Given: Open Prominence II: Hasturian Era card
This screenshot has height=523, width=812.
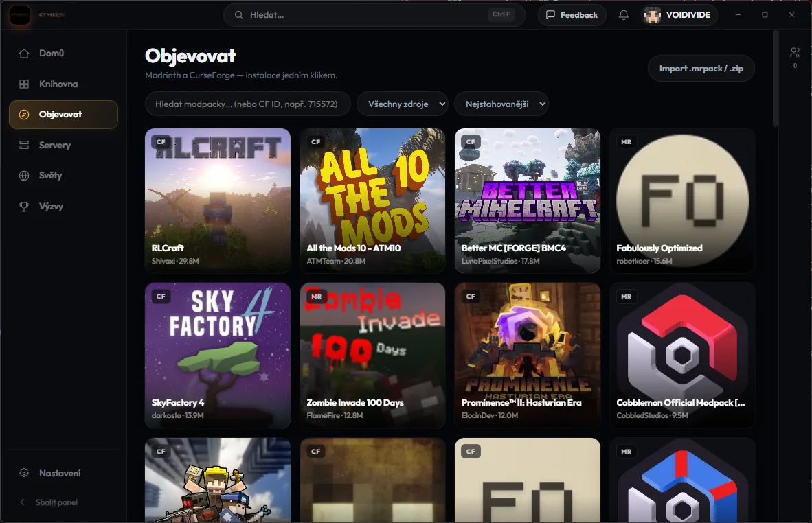Looking at the screenshot, I should coord(527,356).
